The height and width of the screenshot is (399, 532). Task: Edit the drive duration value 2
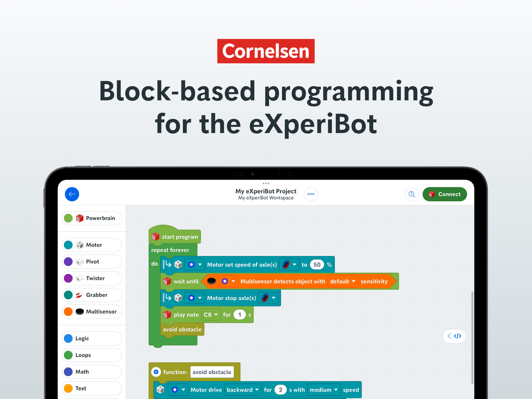tap(280, 390)
